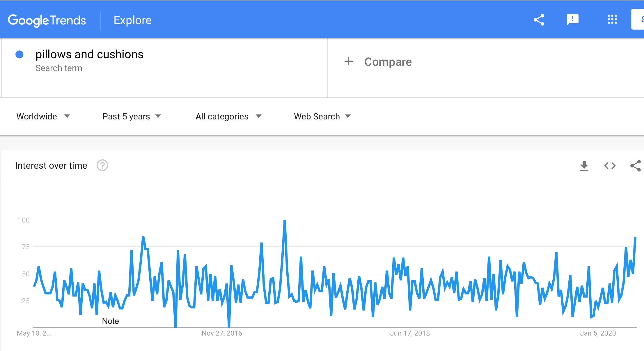Viewport: 644px width, 351px height.
Task: Click the Compare text to add term
Action: [x=388, y=62]
